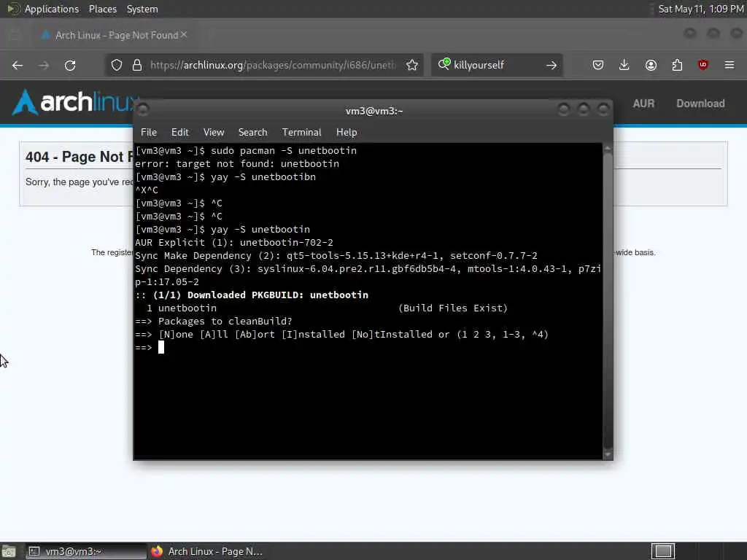Image resolution: width=747 pixels, height=560 pixels.
Task: Click the search box containing killyourself
Action: tap(497, 65)
